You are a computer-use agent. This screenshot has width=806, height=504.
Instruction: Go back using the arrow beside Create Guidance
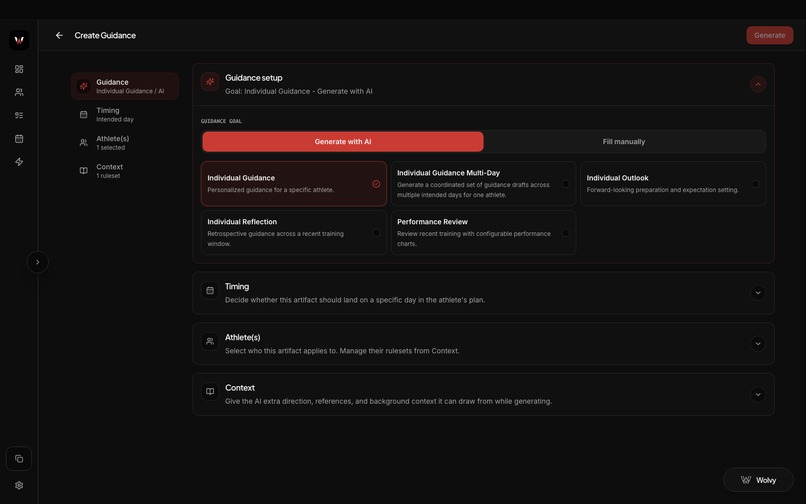59,35
